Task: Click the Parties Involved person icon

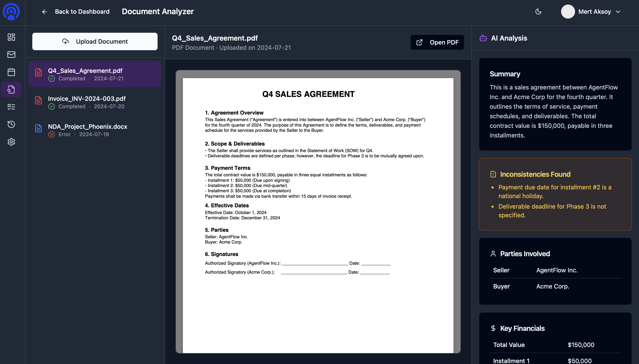Action: [493, 254]
